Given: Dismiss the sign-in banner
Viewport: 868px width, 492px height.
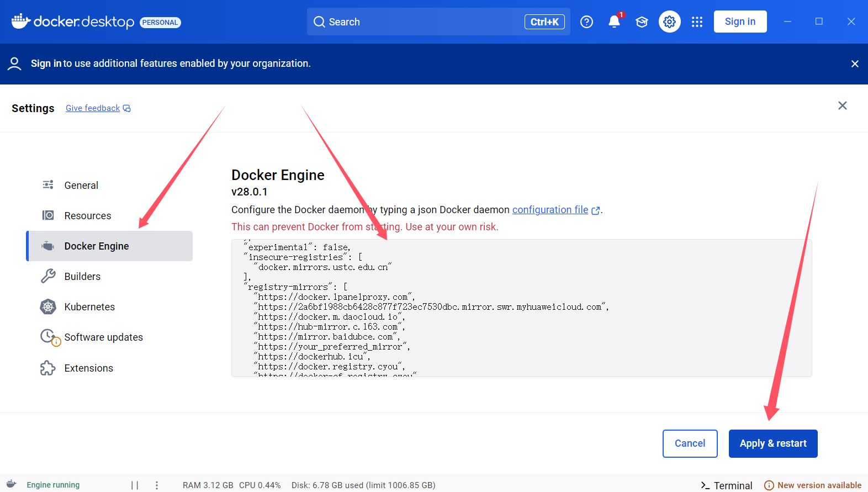Looking at the screenshot, I should [x=855, y=64].
